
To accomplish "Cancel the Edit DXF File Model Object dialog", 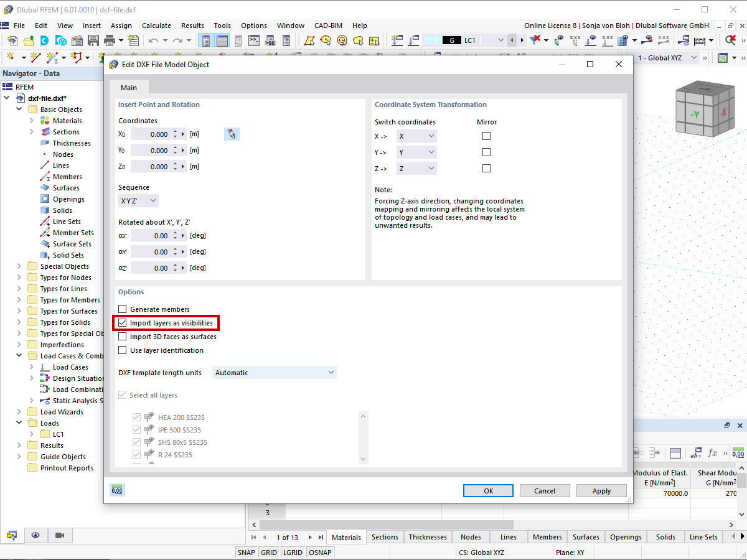I will (x=544, y=490).
